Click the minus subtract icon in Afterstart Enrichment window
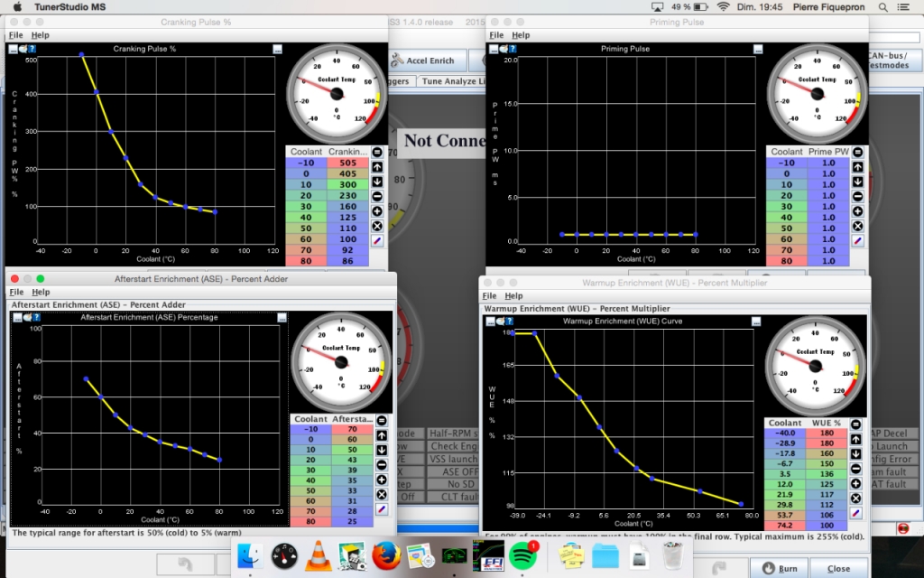The width and height of the screenshot is (924, 578). [x=382, y=465]
